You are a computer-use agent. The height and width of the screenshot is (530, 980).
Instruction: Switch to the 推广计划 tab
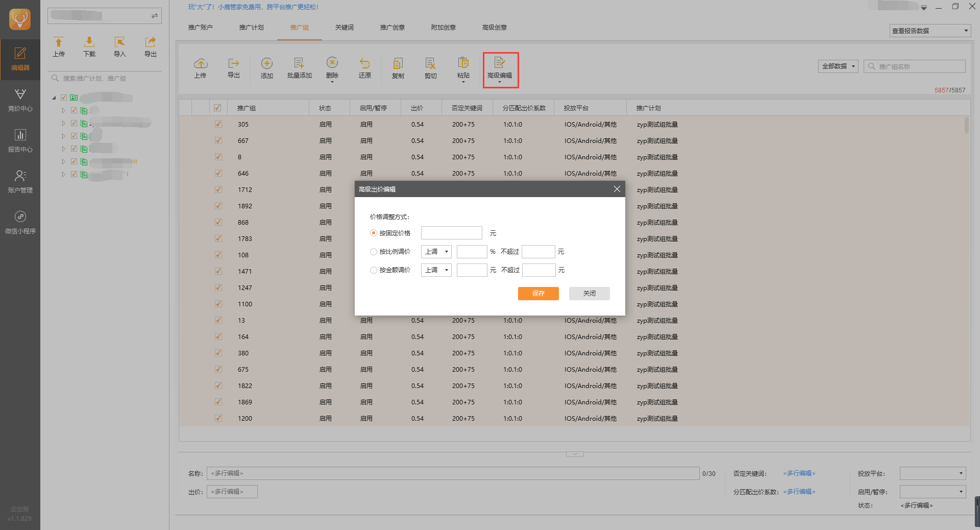[251, 28]
